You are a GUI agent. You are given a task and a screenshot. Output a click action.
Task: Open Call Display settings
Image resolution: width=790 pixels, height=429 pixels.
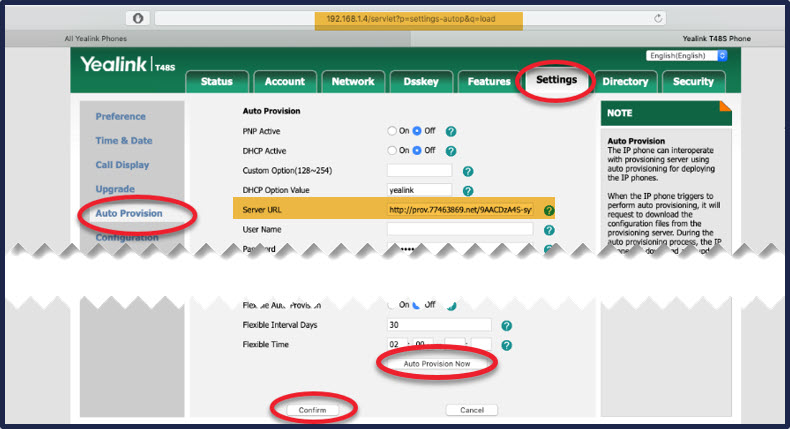pos(122,165)
